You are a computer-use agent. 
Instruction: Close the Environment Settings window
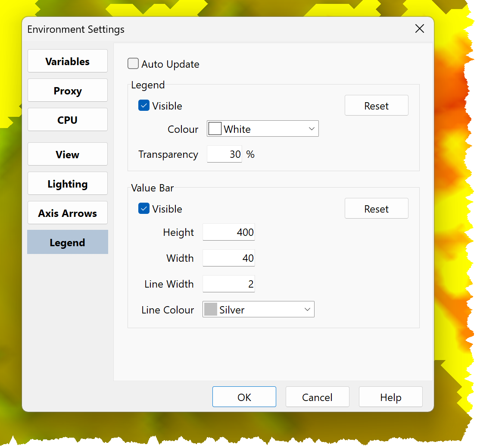click(420, 28)
